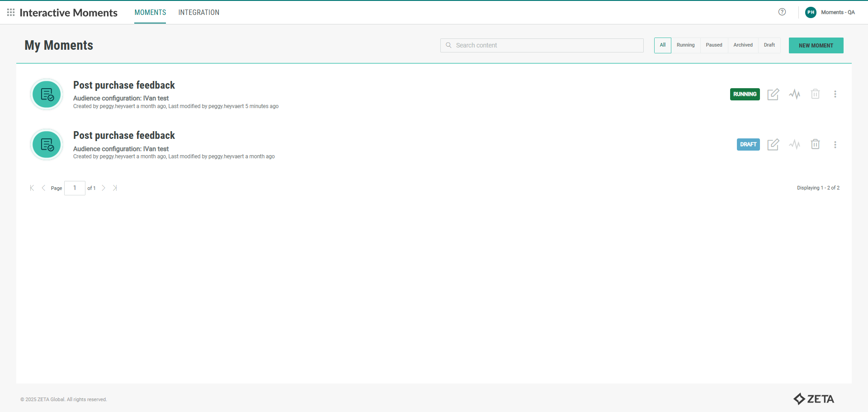The width and height of the screenshot is (868, 412).
Task: Open the Moments - QA account menu
Action: (830, 12)
